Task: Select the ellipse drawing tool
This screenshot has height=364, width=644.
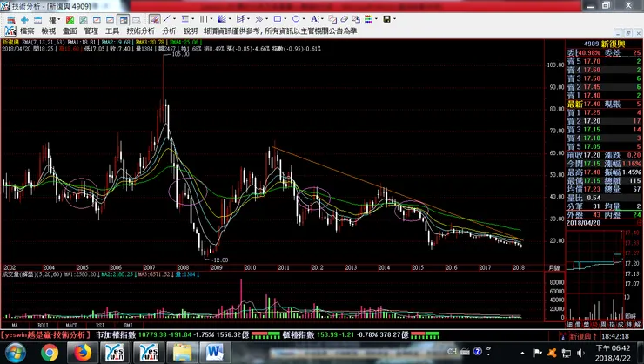Action: tap(296, 19)
